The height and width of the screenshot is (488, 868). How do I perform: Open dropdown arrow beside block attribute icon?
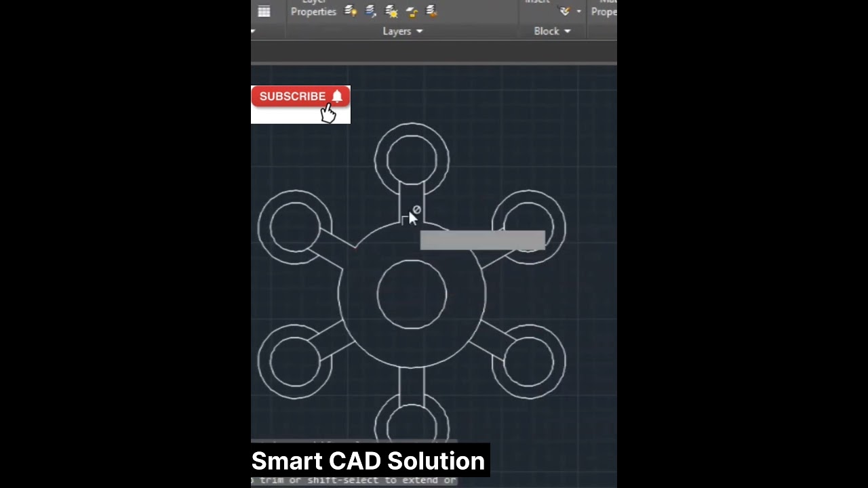pyautogui.click(x=578, y=12)
